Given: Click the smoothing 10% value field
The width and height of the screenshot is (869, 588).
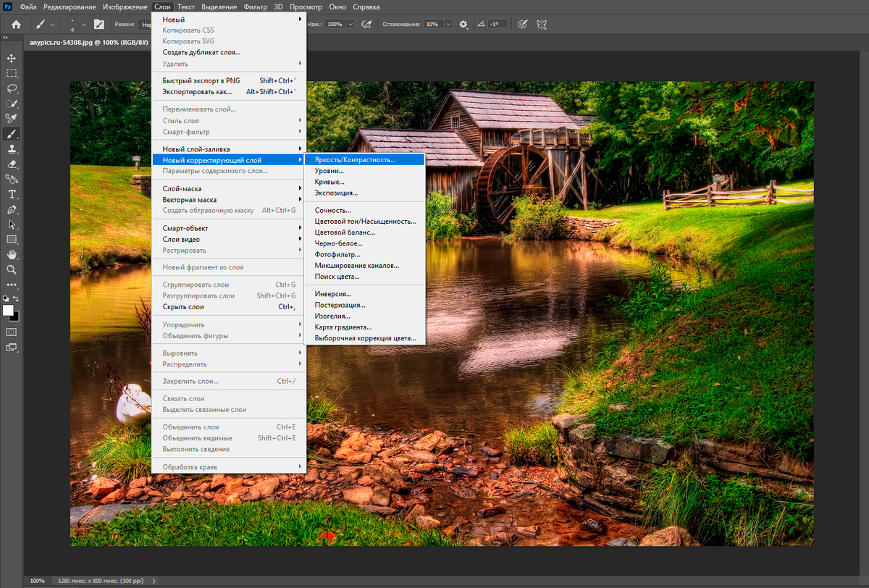Looking at the screenshot, I should [432, 24].
